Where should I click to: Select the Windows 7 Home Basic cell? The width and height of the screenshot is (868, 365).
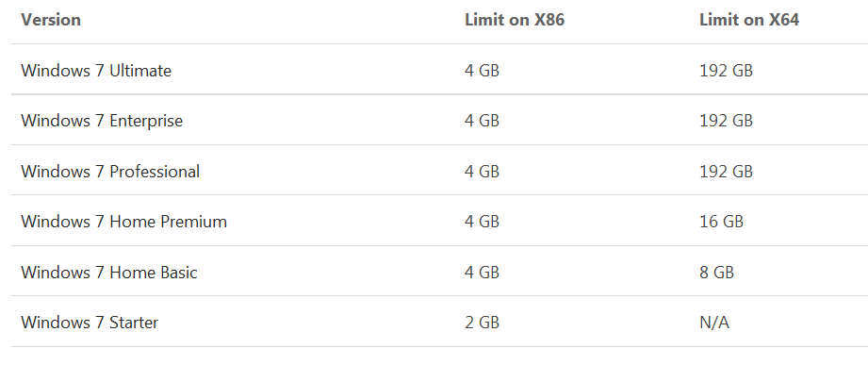point(109,272)
